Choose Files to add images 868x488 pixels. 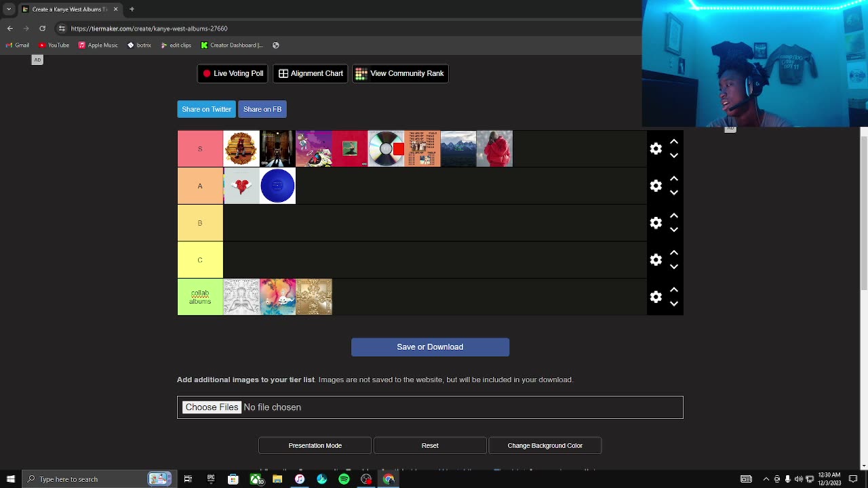tap(212, 407)
